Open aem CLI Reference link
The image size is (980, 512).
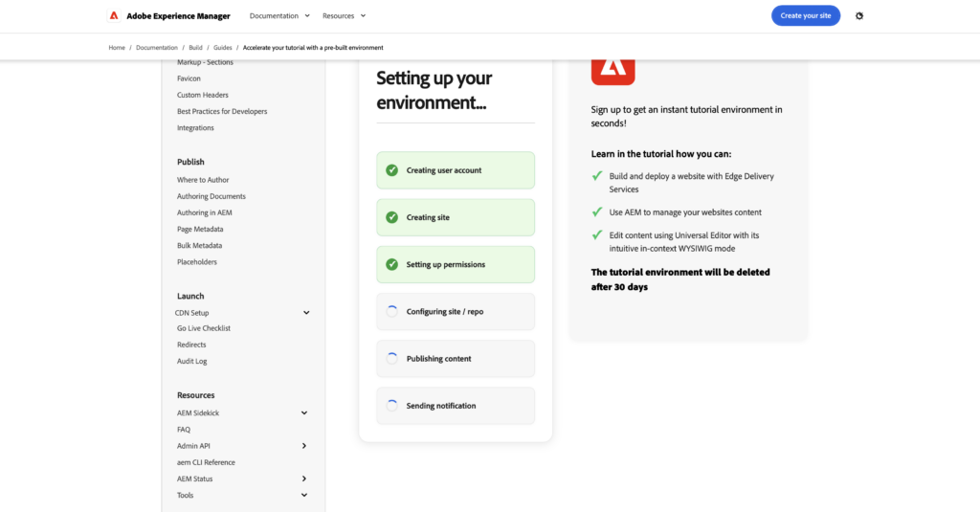(207, 462)
